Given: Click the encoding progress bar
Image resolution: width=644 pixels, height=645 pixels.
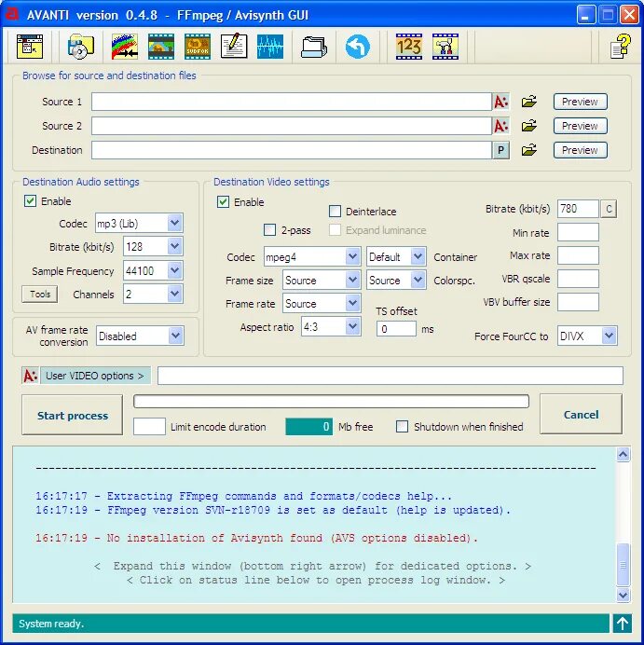Looking at the screenshot, I should pos(331,402).
